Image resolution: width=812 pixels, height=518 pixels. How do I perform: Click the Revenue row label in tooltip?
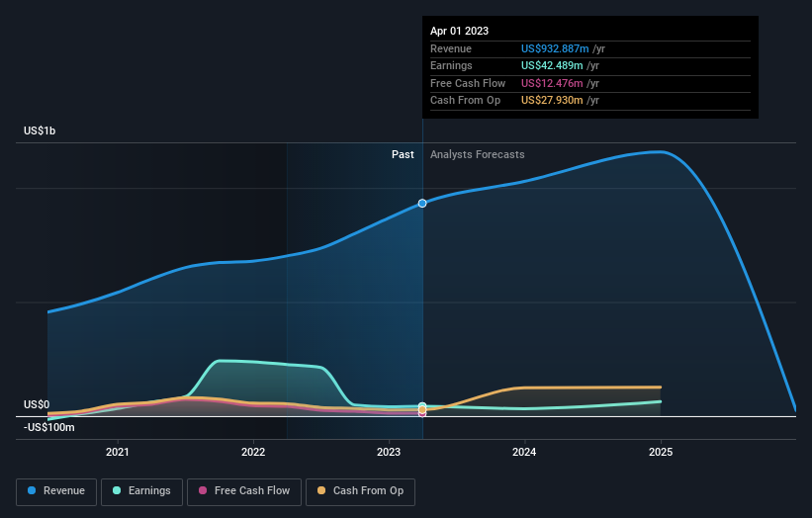451,48
